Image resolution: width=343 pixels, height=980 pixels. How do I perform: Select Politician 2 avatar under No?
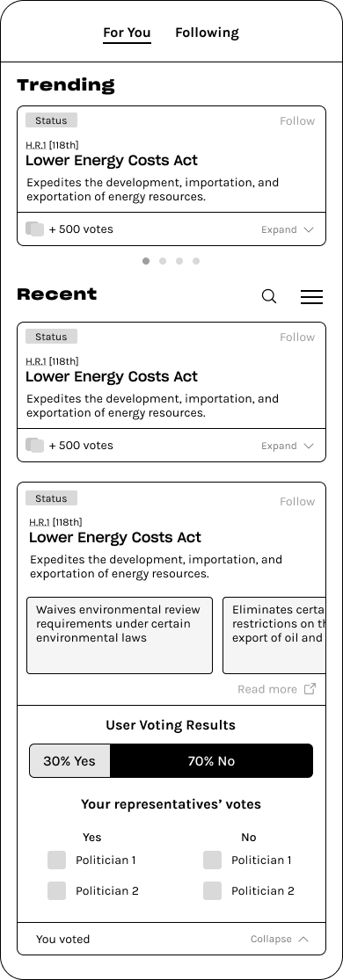(212, 890)
